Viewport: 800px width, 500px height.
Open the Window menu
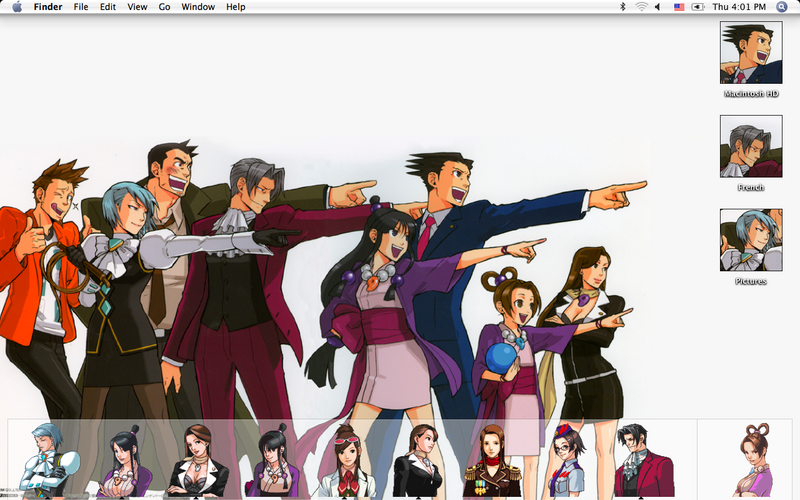(198, 7)
